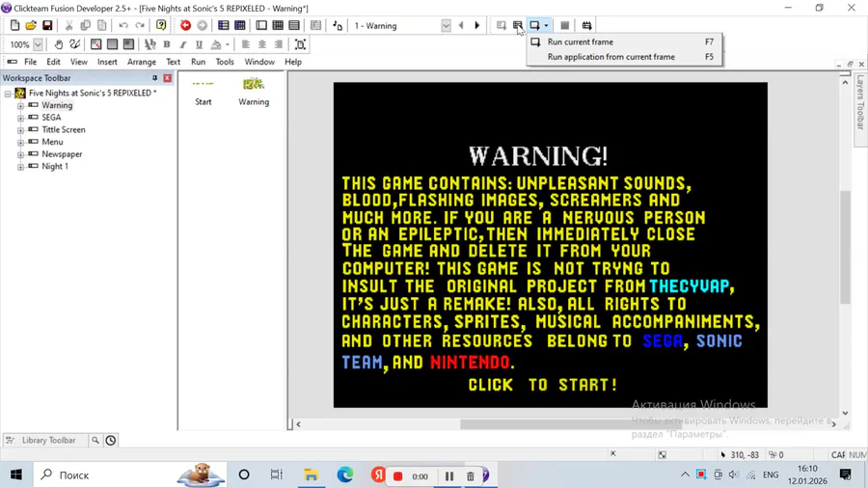Viewport: 868px width, 488px height.
Task: Open the Event Editor grid icon
Action: point(240,25)
